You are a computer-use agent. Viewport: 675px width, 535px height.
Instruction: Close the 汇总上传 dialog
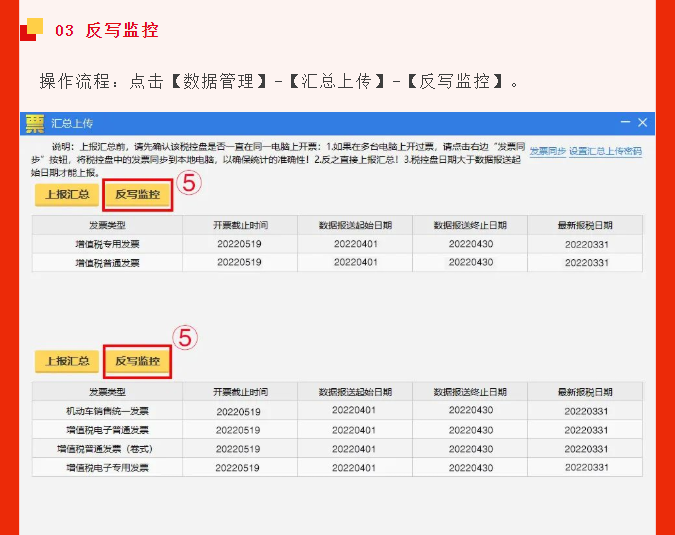pos(643,123)
